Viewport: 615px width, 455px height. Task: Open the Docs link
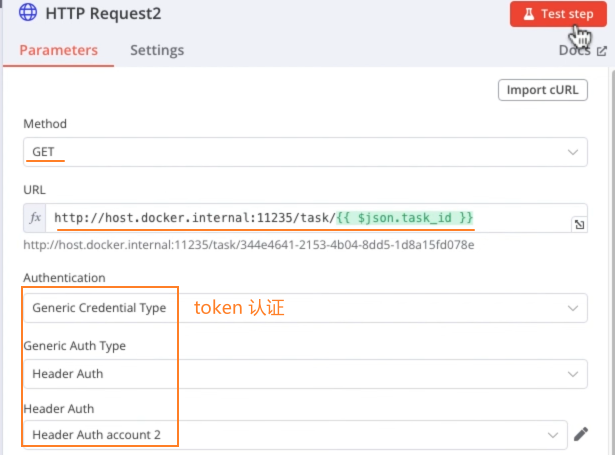(x=574, y=50)
